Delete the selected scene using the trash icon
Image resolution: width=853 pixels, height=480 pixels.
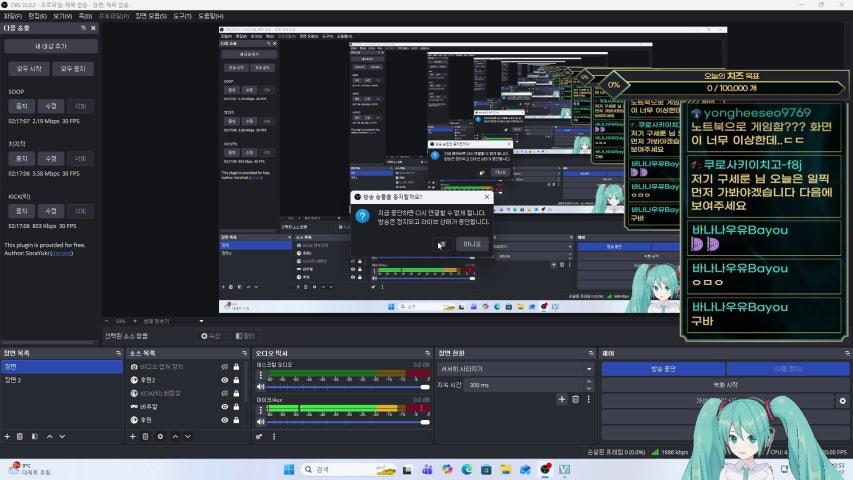[x=20, y=436]
